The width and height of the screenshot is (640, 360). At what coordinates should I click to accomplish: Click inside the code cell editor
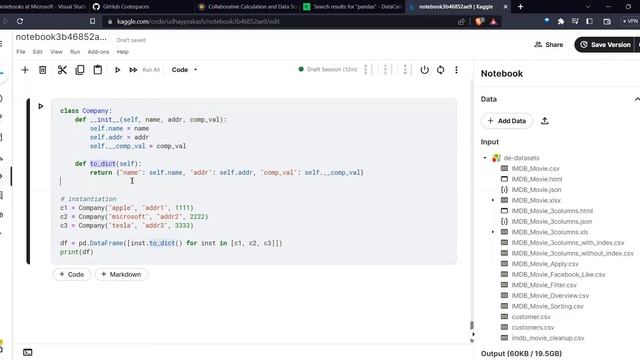253,182
